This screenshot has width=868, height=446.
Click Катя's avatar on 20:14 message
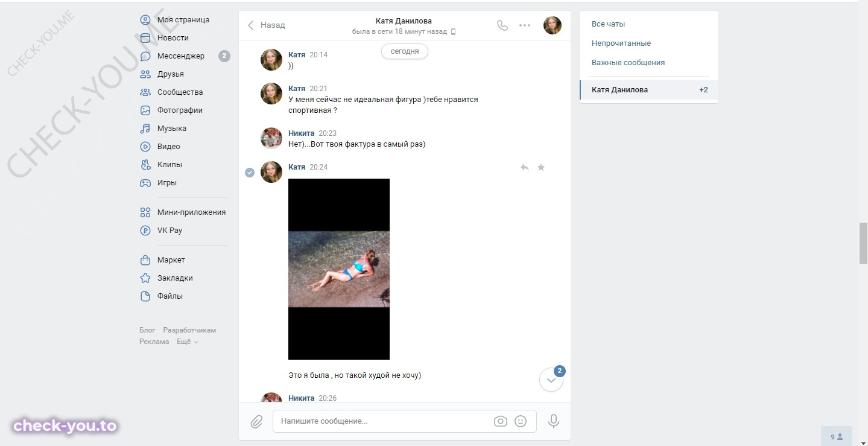pyautogui.click(x=271, y=60)
